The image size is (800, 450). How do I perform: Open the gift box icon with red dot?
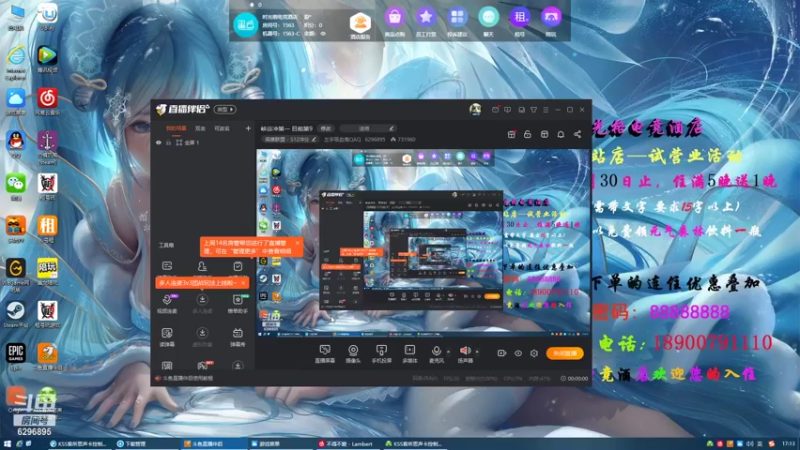[511, 134]
